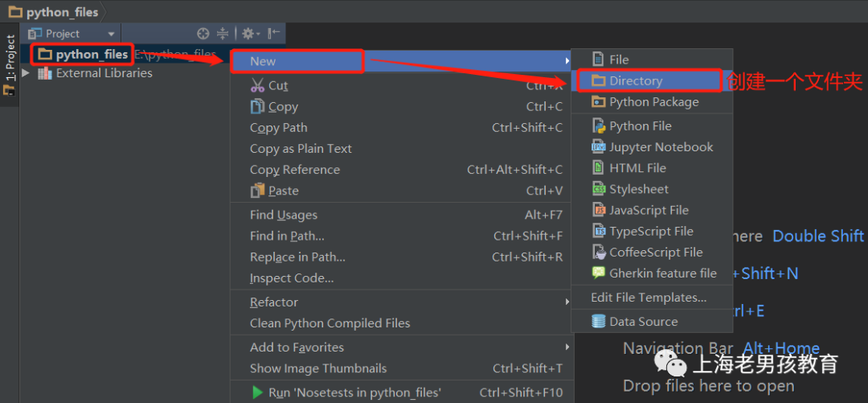Pick Data Source from the submenu
Viewport: 868px width, 403px height.
point(652,322)
